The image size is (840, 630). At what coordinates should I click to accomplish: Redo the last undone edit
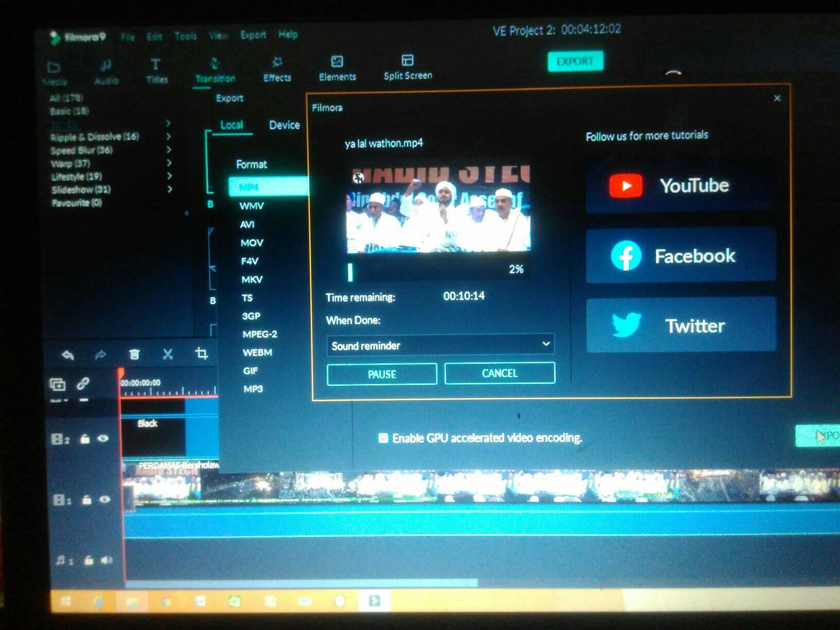[x=100, y=355]
